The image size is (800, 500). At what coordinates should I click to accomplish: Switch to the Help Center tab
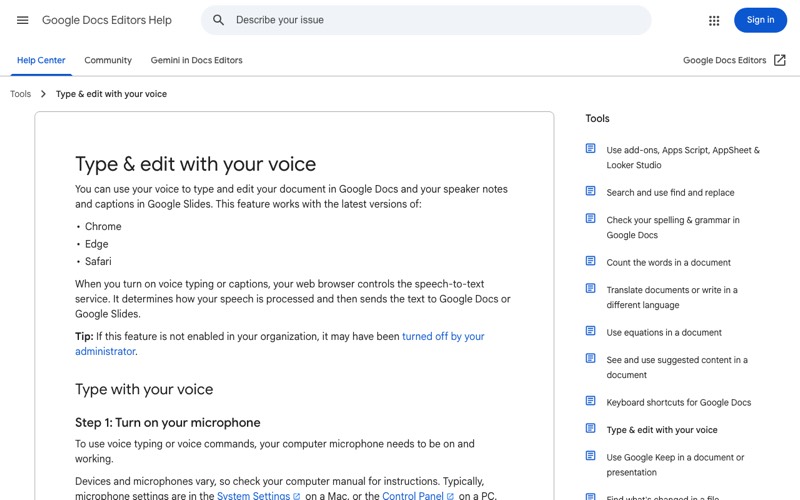click(x=41, y=60)
